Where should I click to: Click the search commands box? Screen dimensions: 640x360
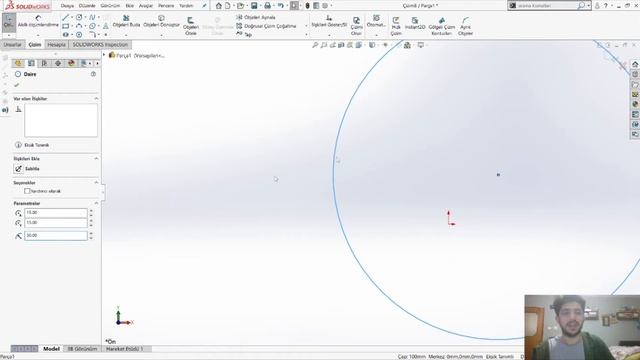pyautogui.click(x=547, y=6)
